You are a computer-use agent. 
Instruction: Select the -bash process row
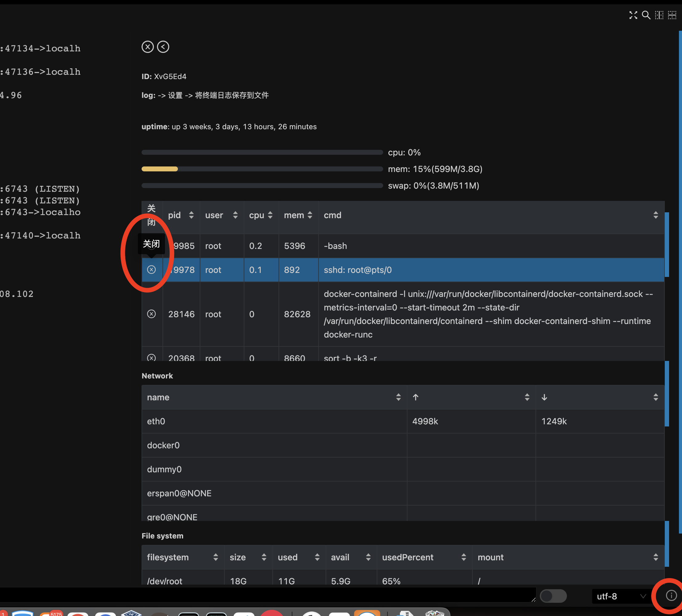[x=403, y=246]
